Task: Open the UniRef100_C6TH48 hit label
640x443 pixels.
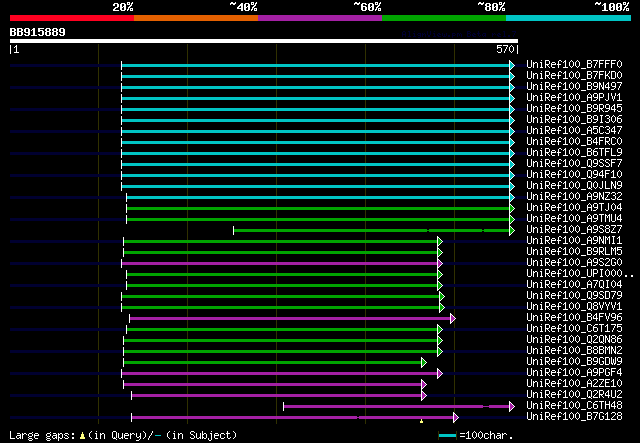Action: coord(574,406)
